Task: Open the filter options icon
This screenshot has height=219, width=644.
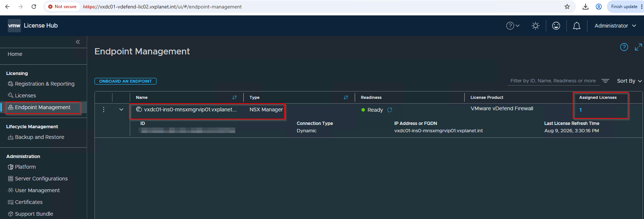Action: tap(605, 81)
